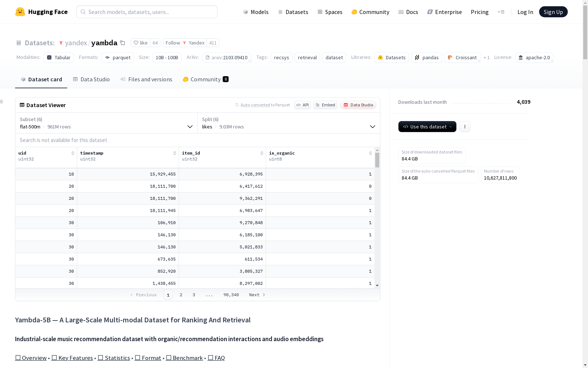Open the more navigation menu icon
The image size is (588, 368).
[x=501, y=12]
